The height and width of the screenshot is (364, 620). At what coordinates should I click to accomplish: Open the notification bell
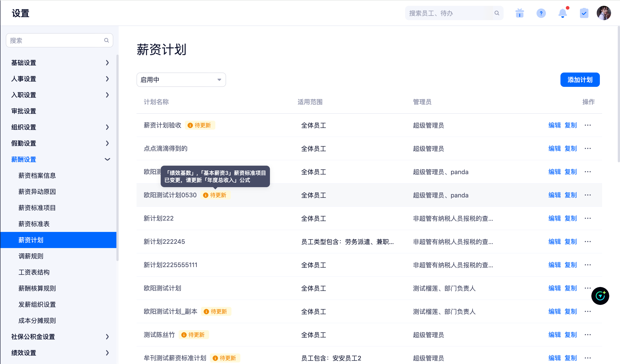562,13
